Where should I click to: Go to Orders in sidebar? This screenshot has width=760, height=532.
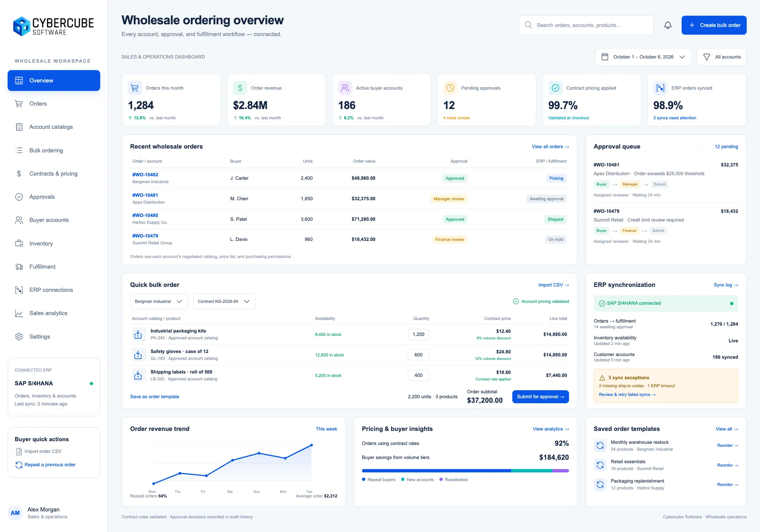pyautogui.click(x=54, y=104)
